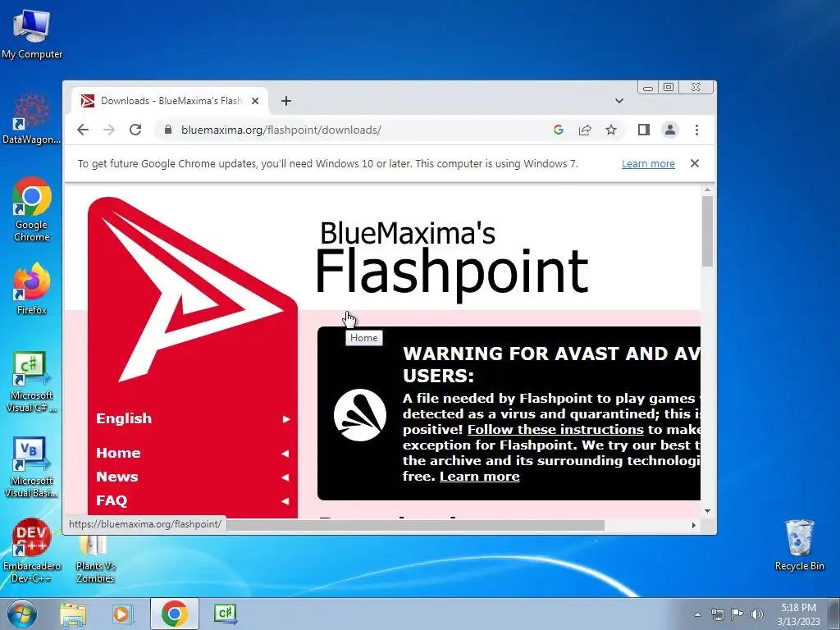This screenshot has width=840, height=630.
Task: Click the horizontal scrollbar right arrow
Action: [x=694, y=526]
